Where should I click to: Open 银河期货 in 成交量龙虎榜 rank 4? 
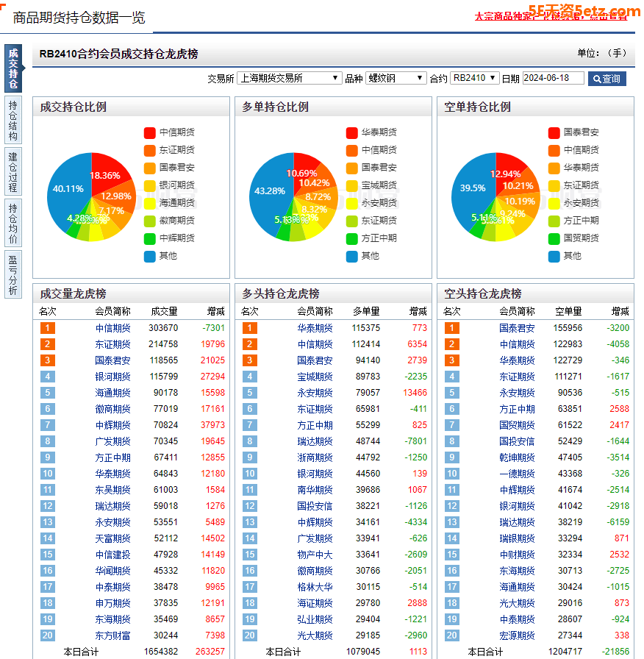pos(112,377)
